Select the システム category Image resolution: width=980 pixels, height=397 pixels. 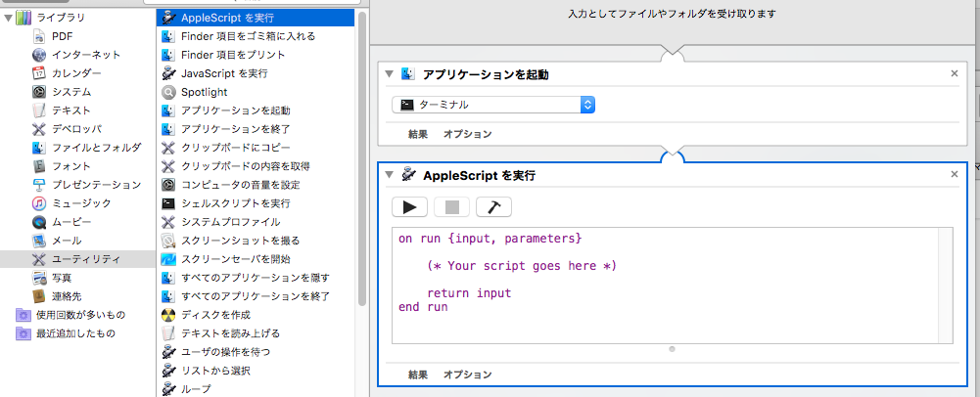tap(71, 92)
